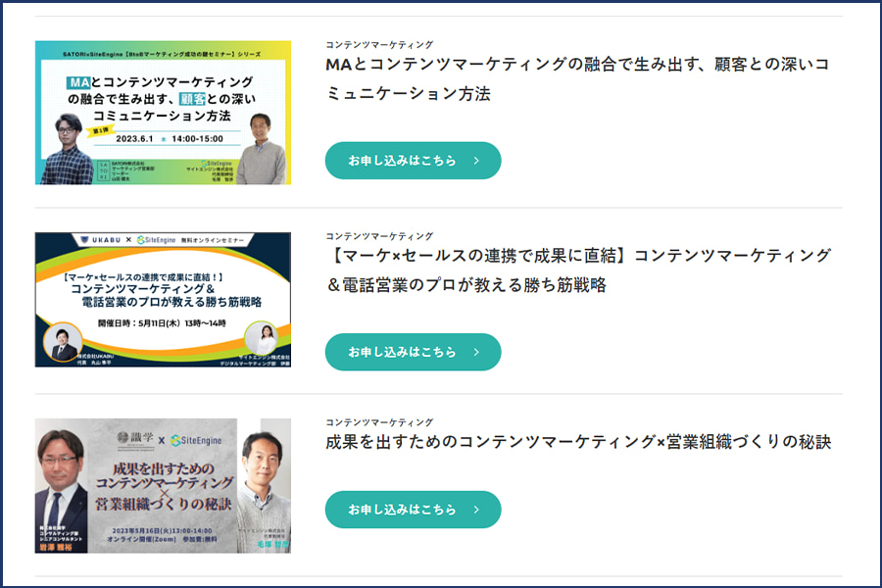Click date 2023.6.1 14:00-15:00 on first banner
Image resolution: width=882 pixels, height=588 pixels.
(x=170, y=139)
